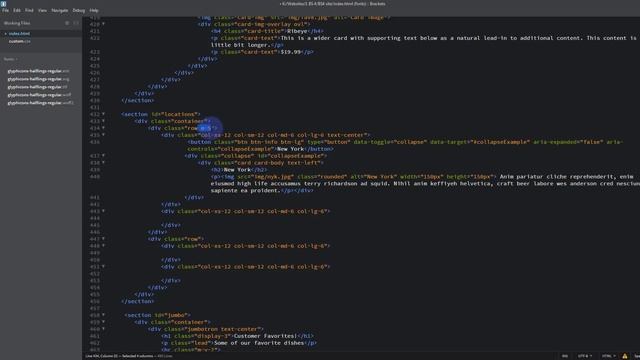Collapse card-body div fold at line 438
Screen dimensions: 640x360
click(x=103, y=163)
